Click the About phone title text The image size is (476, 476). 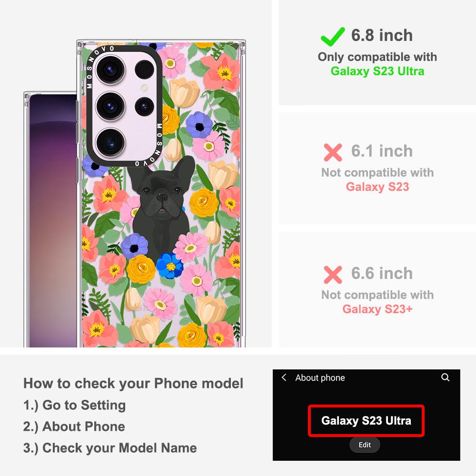(320, 377)
